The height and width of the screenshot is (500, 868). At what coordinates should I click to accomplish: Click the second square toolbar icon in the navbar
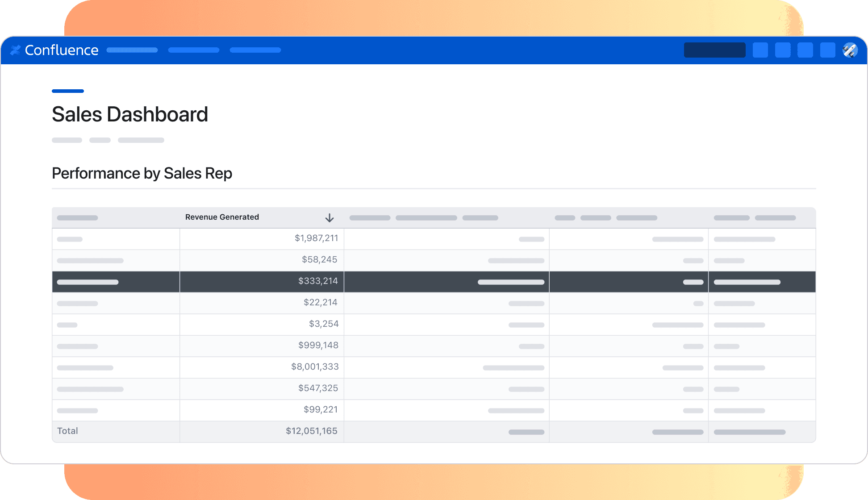click(x=782, y=50)
